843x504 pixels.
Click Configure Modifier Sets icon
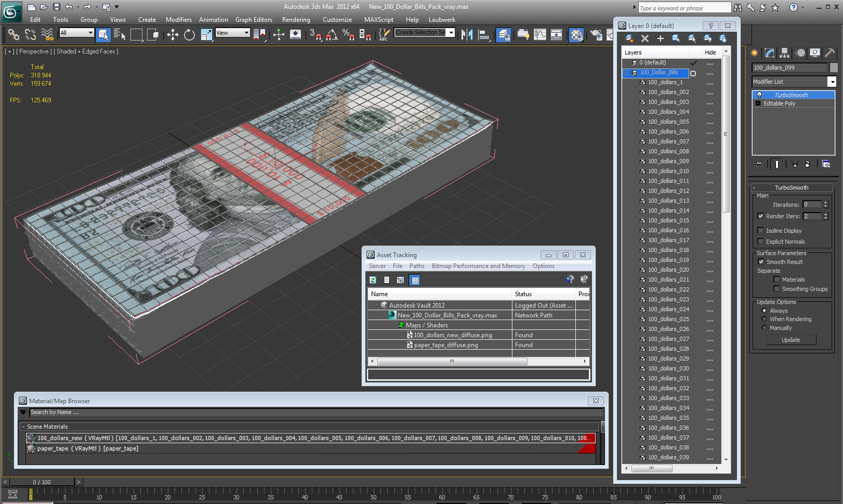coord(826,164)
